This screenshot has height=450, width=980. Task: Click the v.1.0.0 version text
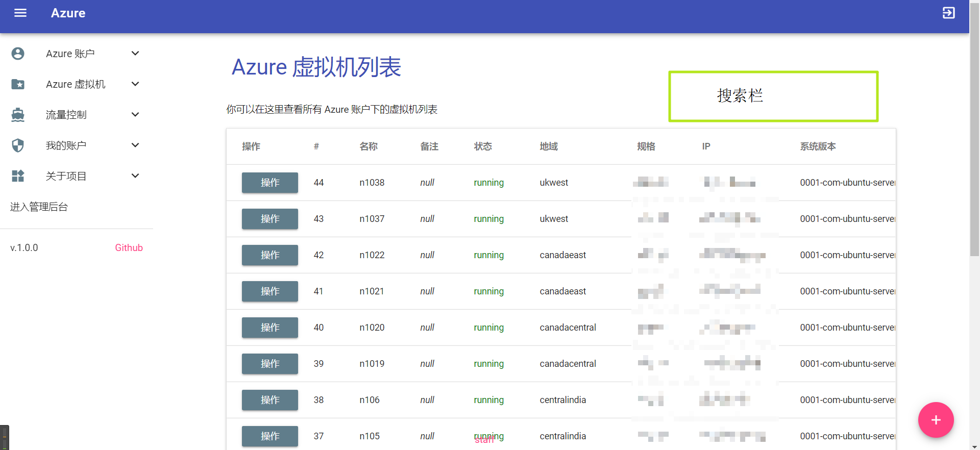24,247
